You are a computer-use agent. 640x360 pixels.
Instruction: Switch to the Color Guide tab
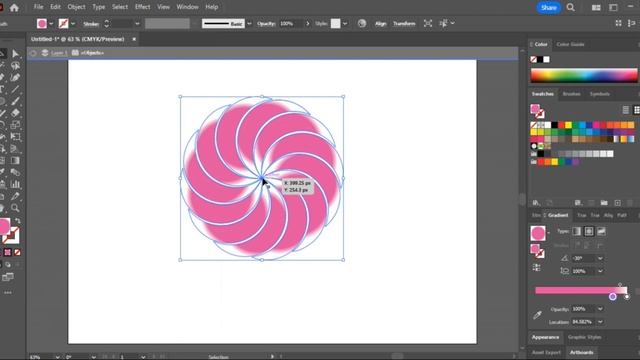(x=570, y=44)
